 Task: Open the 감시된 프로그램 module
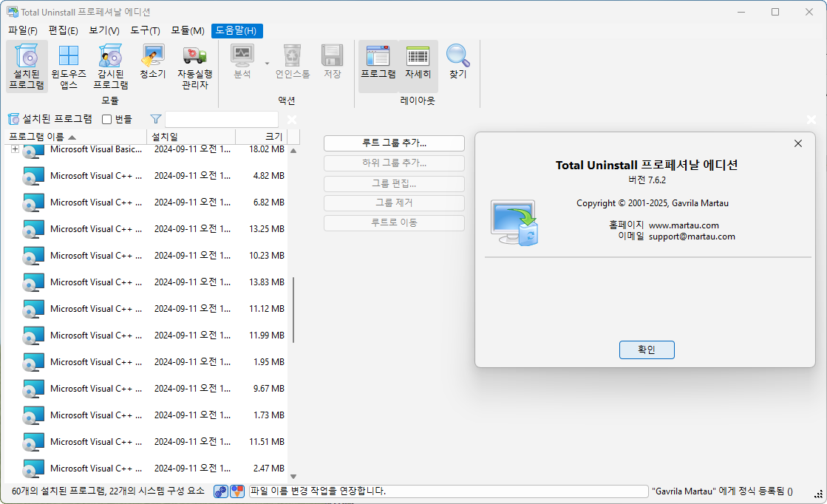point(111,67)
